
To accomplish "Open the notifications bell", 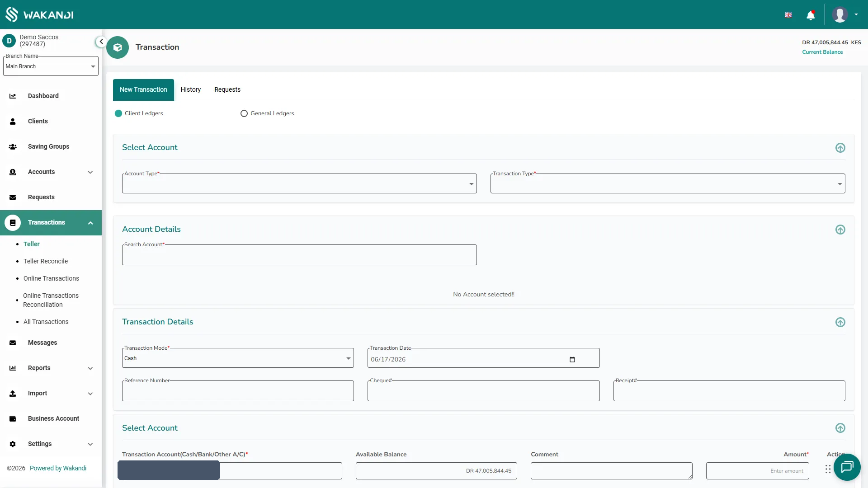I will [811, 15].
